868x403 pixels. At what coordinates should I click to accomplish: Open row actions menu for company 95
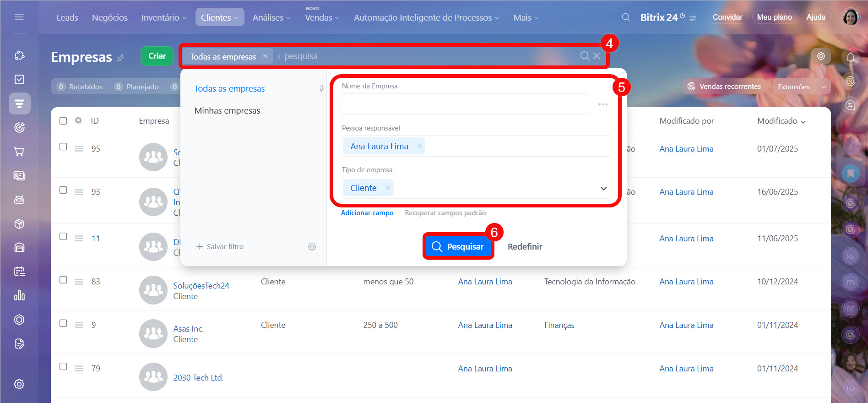point(79,149)
